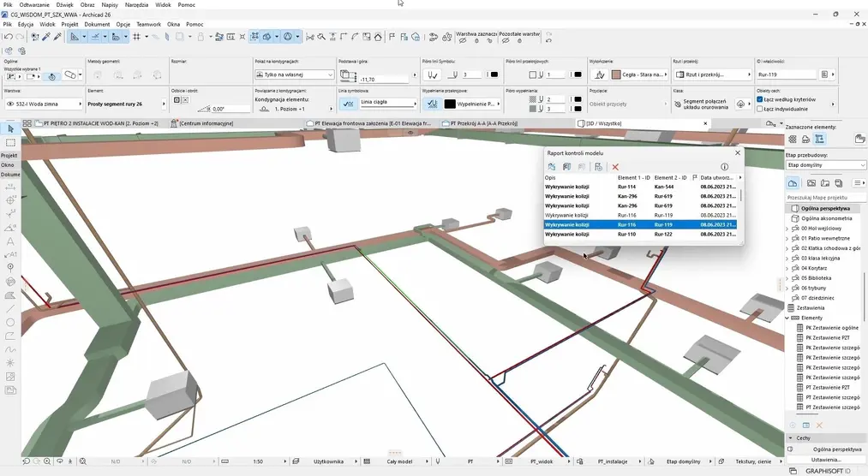
Task: Open the Project Map icon in the navigator
Action: (793, 183)
